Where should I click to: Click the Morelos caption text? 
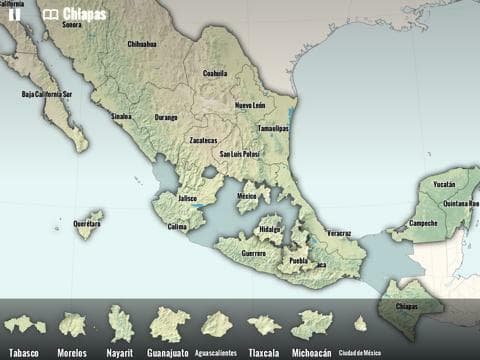coord(72,353)
